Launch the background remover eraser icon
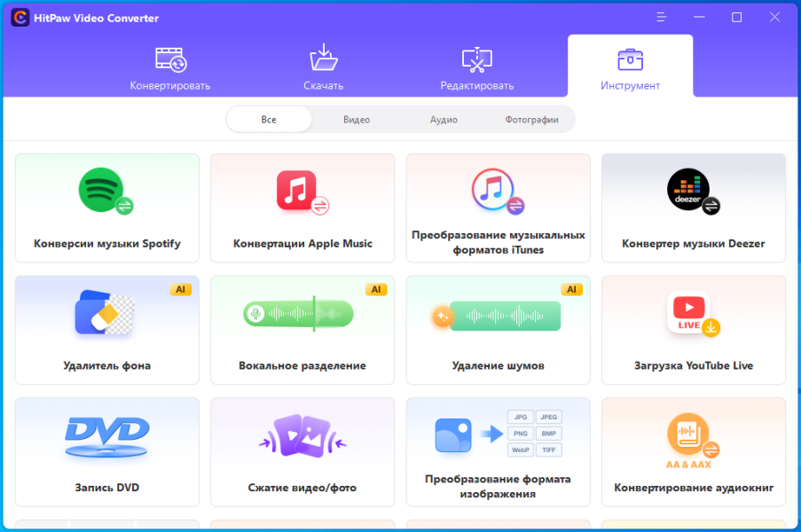Image resolution: width=801 pixels, height=532 pixels. (x=105, y=312)
